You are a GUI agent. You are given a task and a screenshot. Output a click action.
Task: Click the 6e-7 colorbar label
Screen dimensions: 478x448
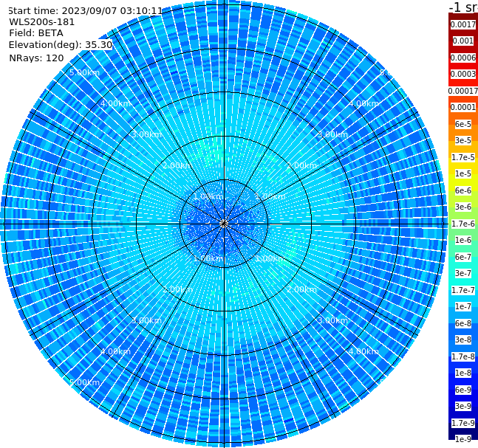[x=463, y=257]
